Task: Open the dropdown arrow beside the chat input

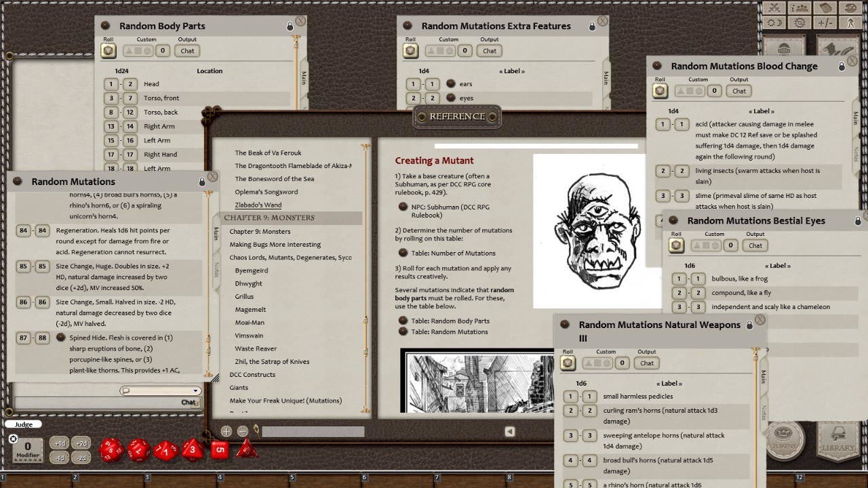Action: [197, 390]
